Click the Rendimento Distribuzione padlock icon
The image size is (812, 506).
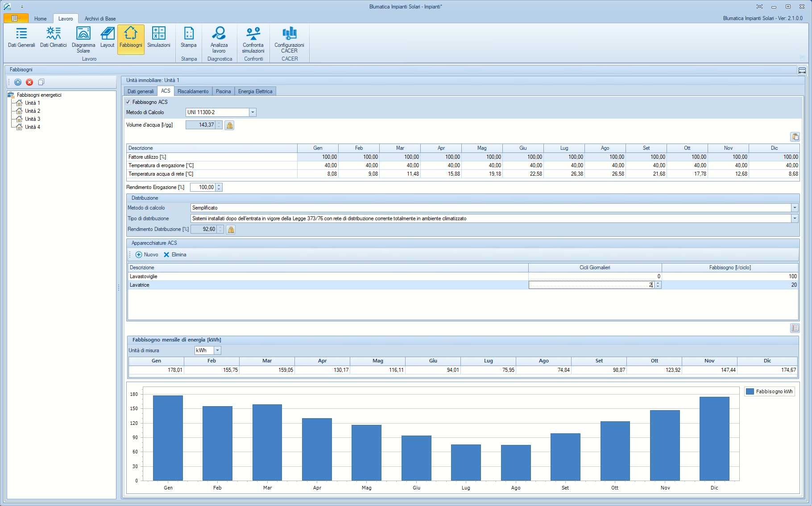tap(231, 230)
